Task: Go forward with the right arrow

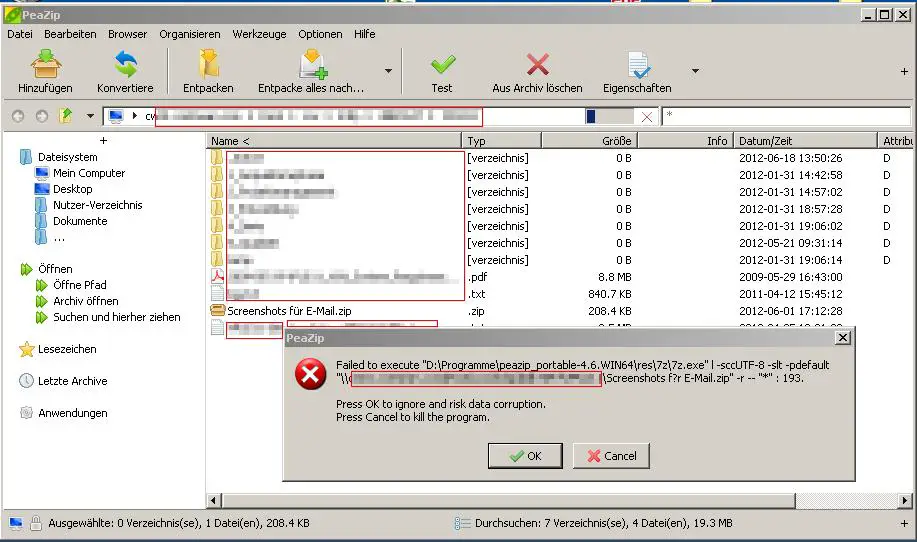Action: pyautogui.click(x=42, y=116)
